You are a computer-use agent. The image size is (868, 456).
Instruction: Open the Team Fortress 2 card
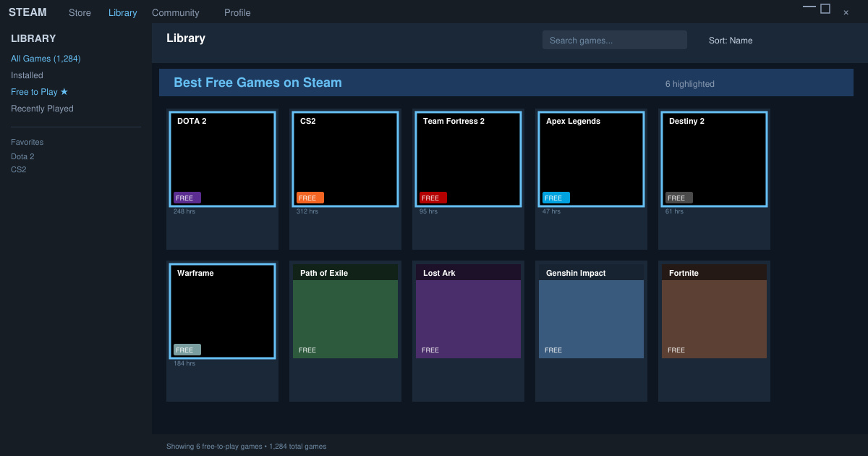point(468,180)
